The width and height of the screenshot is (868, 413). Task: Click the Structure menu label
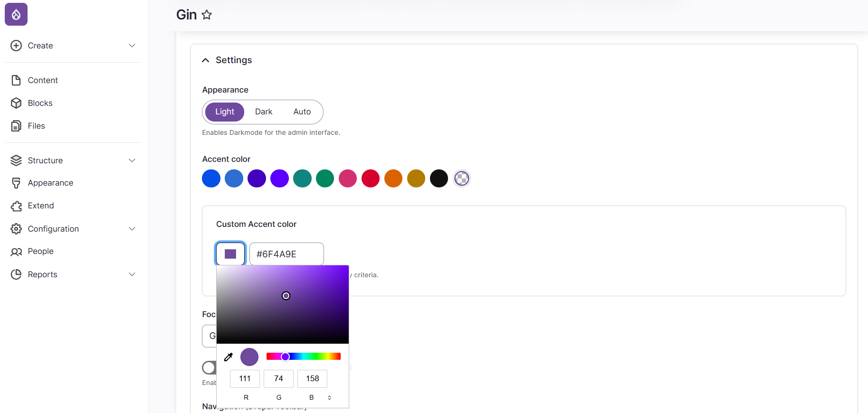(45, 160)
